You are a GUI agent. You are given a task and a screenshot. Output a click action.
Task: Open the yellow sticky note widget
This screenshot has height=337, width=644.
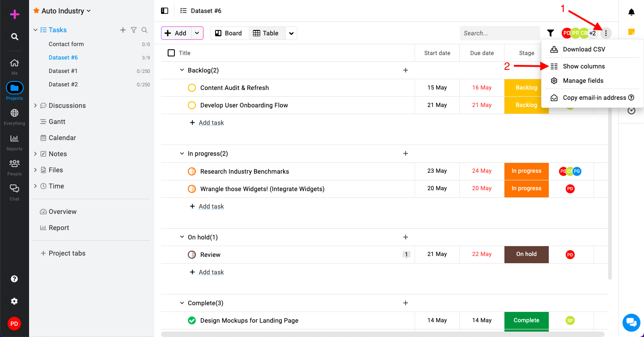[x=631, y=32]
